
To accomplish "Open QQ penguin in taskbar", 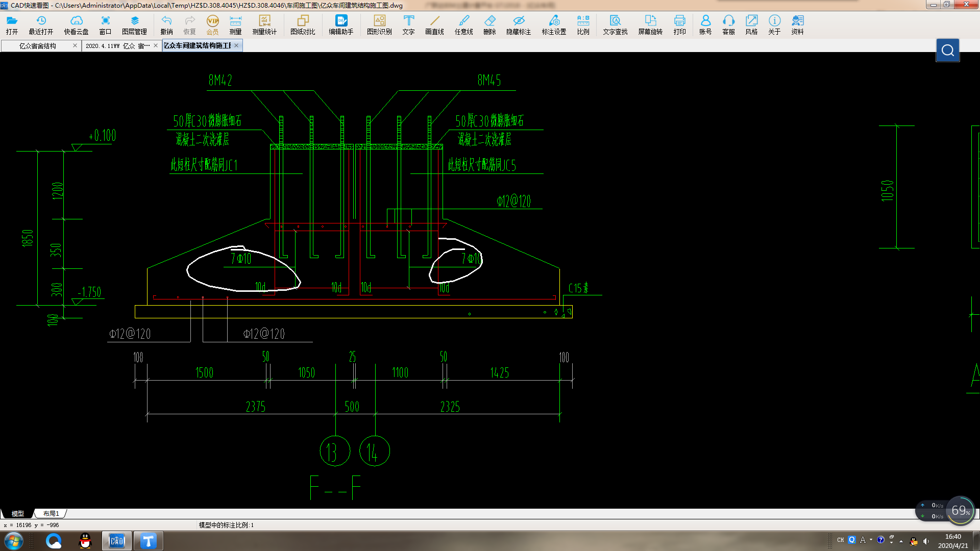I will coord(85,541).
